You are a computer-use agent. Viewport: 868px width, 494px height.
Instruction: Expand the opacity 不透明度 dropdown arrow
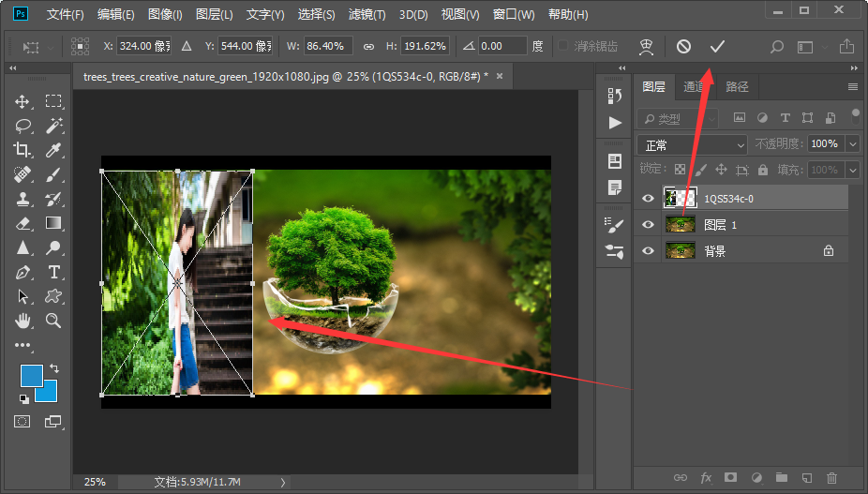[x=852, y=144]
